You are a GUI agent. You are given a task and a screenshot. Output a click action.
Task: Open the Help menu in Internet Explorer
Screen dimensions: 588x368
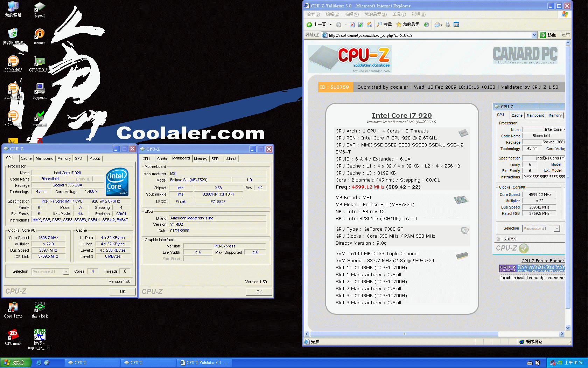tap(419, 14)
